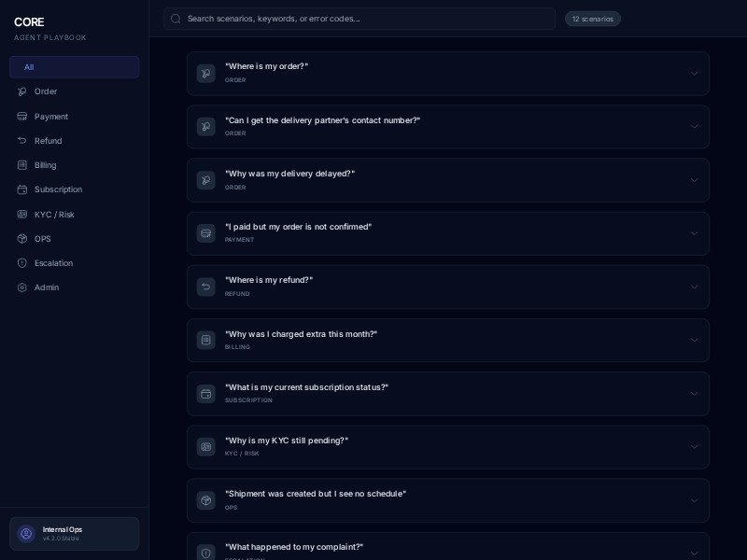Click the Internal Ops user avatar icon
747x560 pixels.
tap(26, 534)
